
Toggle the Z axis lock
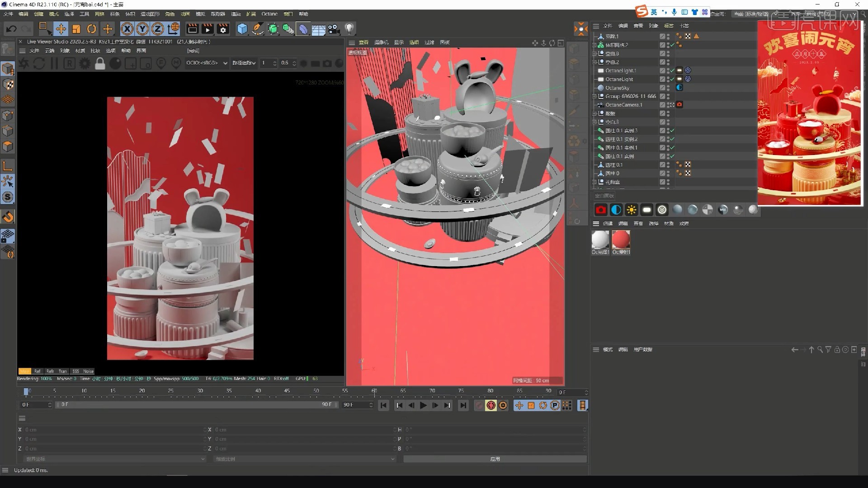pyautogui.click(x=157, y=29)
